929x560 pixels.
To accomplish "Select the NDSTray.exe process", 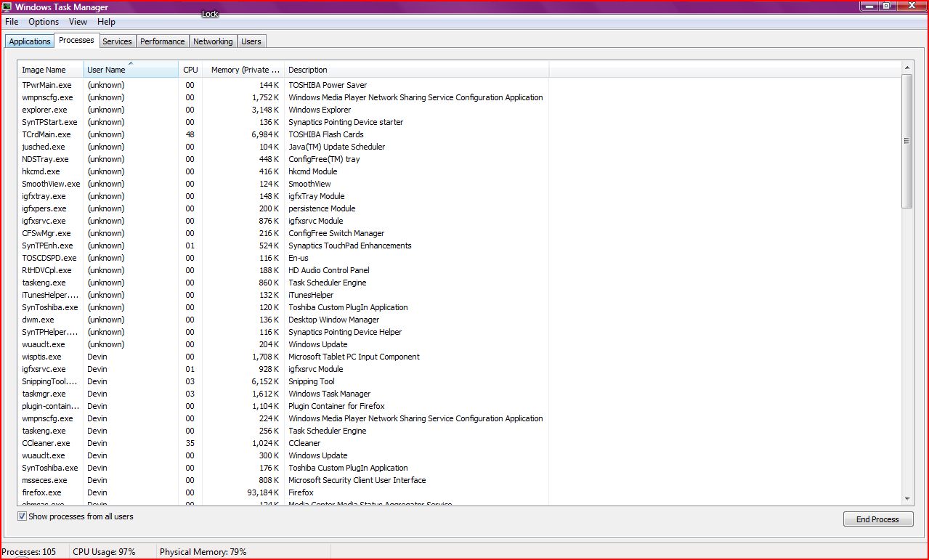I will [x=45, y=159].
